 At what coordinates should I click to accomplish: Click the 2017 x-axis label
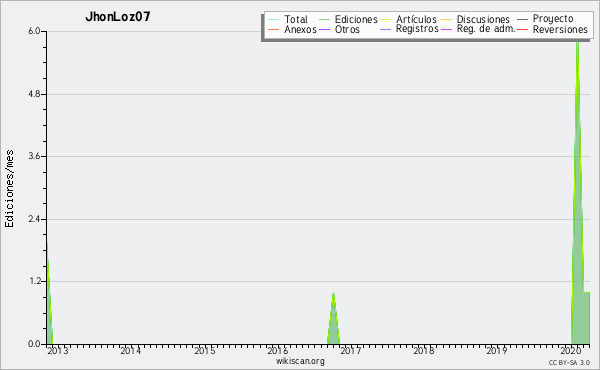(351, 351)
